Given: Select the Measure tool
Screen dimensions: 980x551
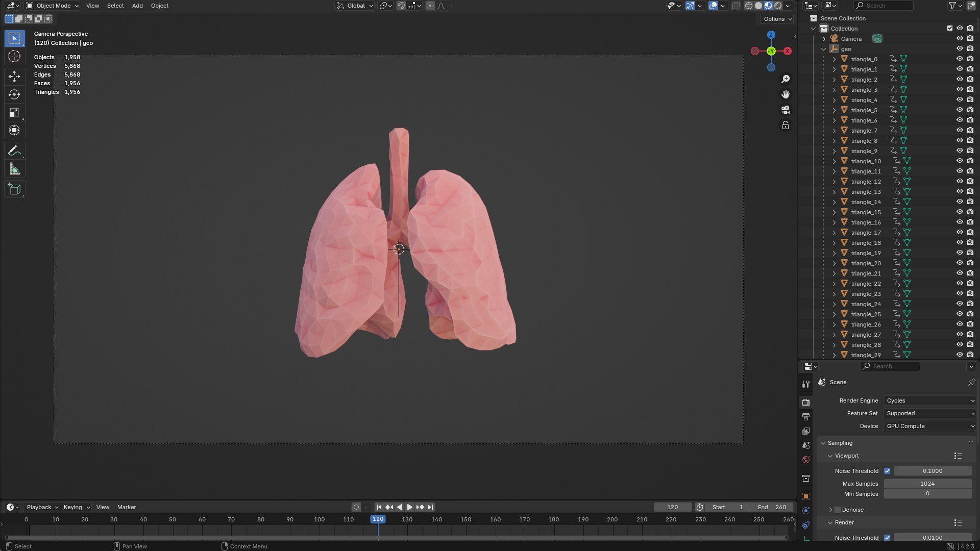Looking at the screenshot, I should pos(14,169).
